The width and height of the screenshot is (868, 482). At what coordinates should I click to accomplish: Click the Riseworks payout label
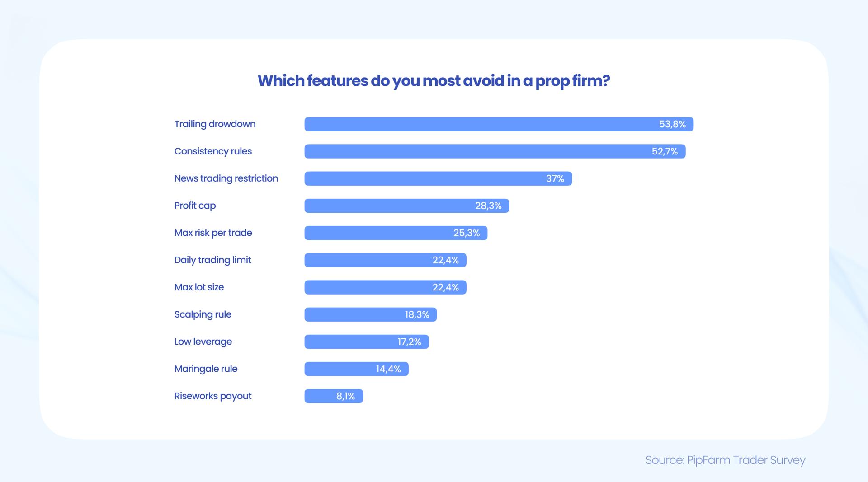(x=212, y=396)
